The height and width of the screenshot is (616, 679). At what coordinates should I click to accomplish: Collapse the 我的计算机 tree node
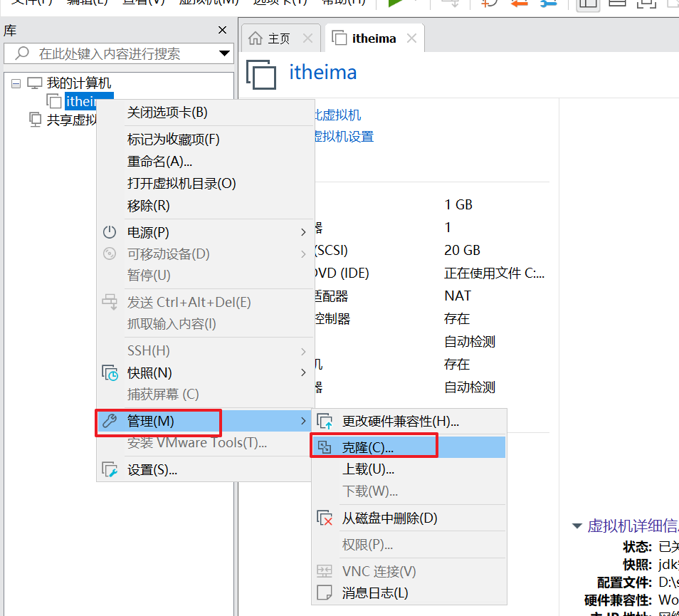[16, 83]
